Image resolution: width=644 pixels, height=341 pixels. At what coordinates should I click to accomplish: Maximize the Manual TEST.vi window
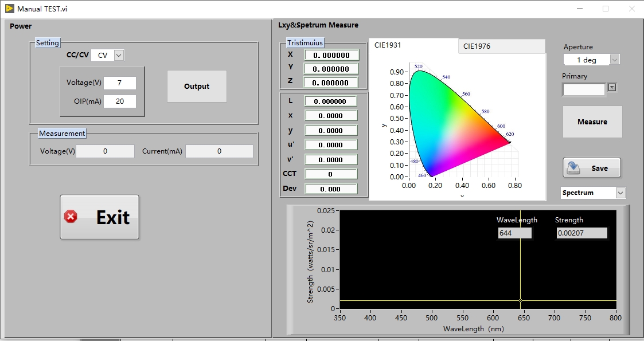605,9
